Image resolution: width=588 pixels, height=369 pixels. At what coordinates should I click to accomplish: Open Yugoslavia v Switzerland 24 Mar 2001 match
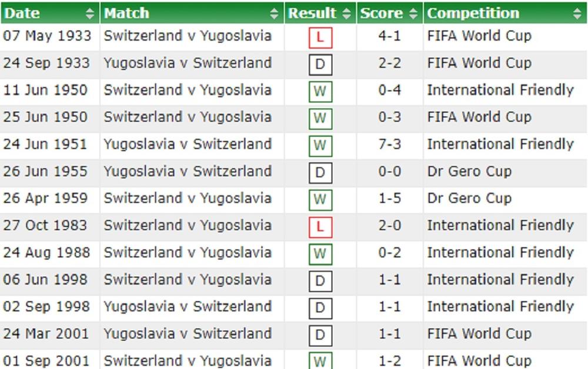click(x=188, y=334)
